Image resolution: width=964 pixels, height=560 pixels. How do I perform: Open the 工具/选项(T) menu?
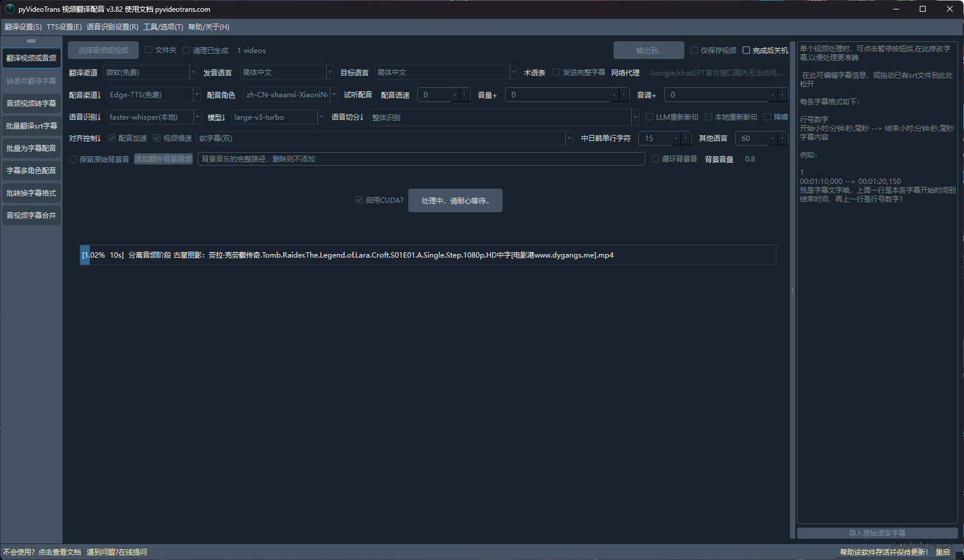(163, 27)
